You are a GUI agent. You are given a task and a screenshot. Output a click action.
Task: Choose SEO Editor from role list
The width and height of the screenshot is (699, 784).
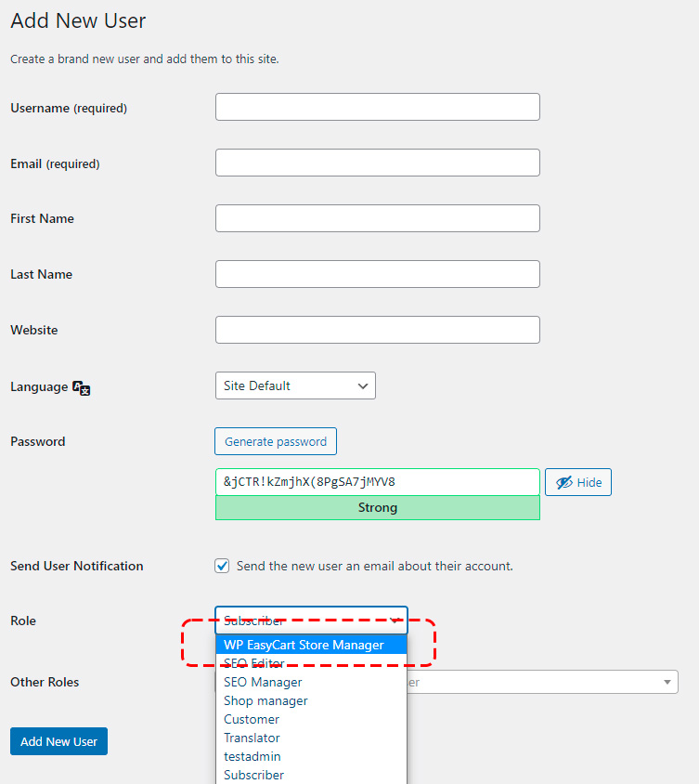click(254, 663)
